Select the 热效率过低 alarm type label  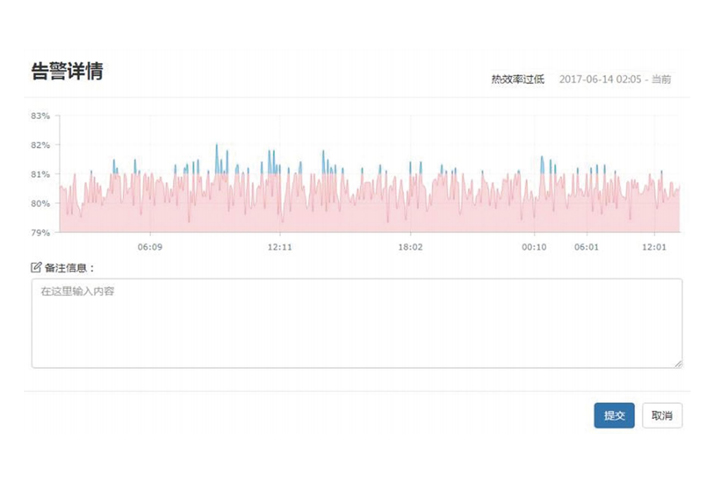[517, 79]
